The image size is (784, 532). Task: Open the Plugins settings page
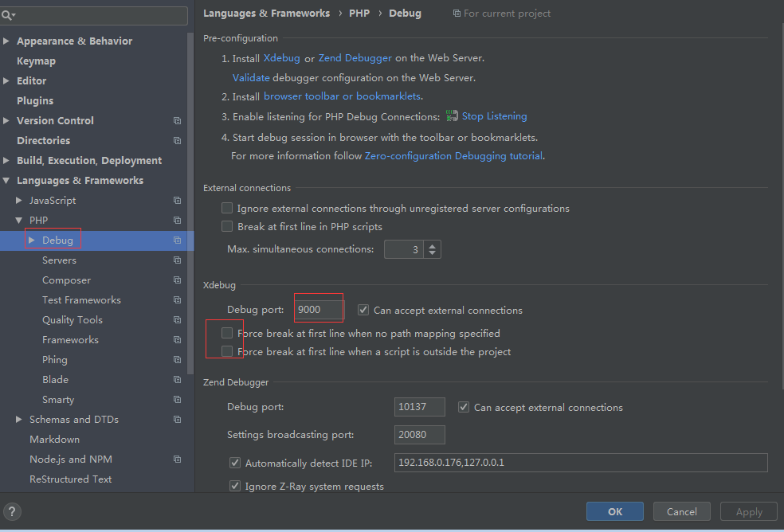coord(35,100)
